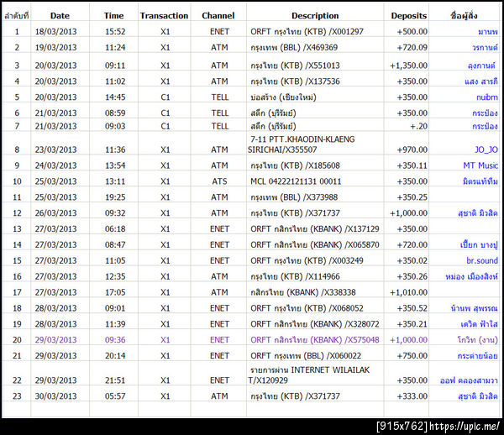The height and width of the screenshot is (435, 504).
Task: Select the purple date 29/03/2013 at 09:36
Action: (56, 340)
